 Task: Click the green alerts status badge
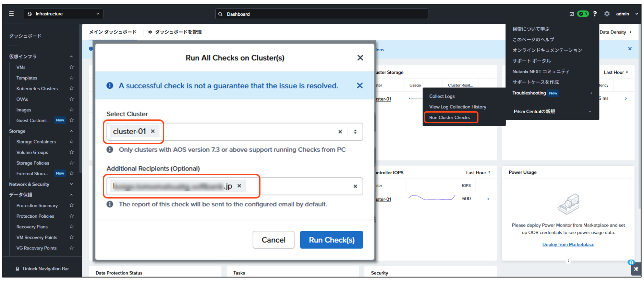coord(583,14)
